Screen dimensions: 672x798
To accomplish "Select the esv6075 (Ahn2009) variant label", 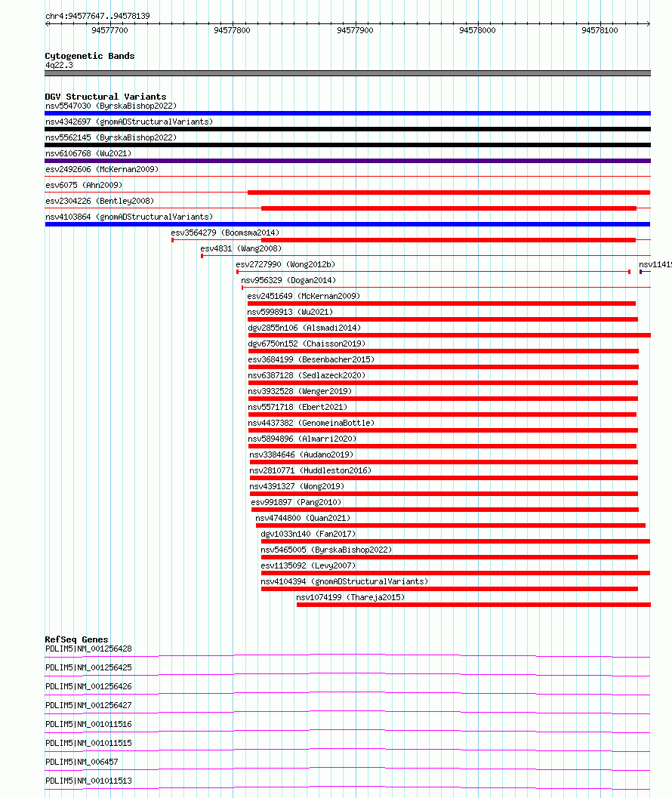I will 84,185.
